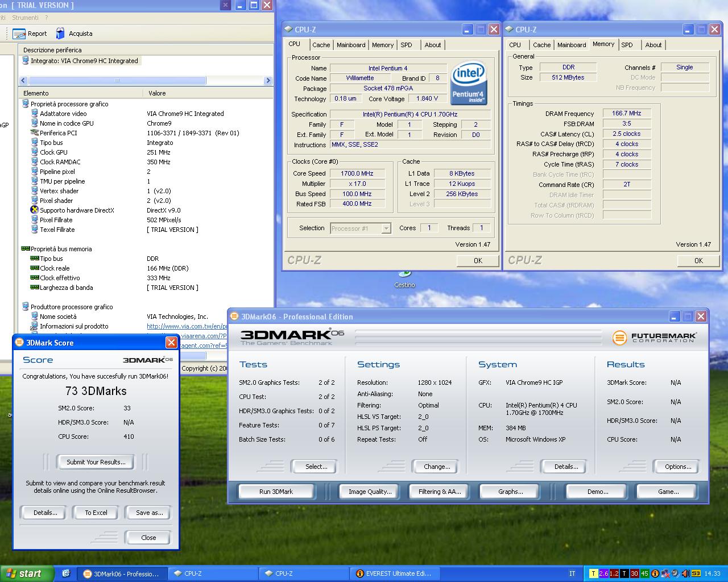Click the Report icon in EVEREST toolbar

click(x=19, y=34)
